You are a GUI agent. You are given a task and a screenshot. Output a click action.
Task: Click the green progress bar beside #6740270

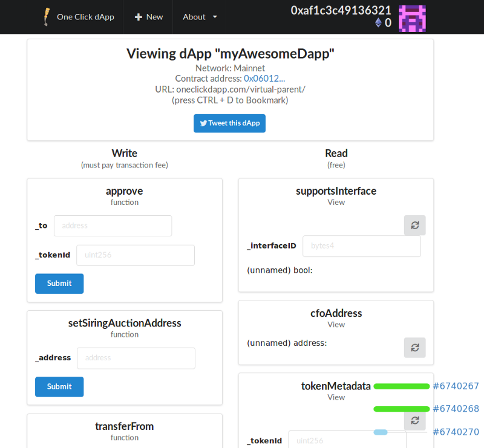(x=381, y=431)
